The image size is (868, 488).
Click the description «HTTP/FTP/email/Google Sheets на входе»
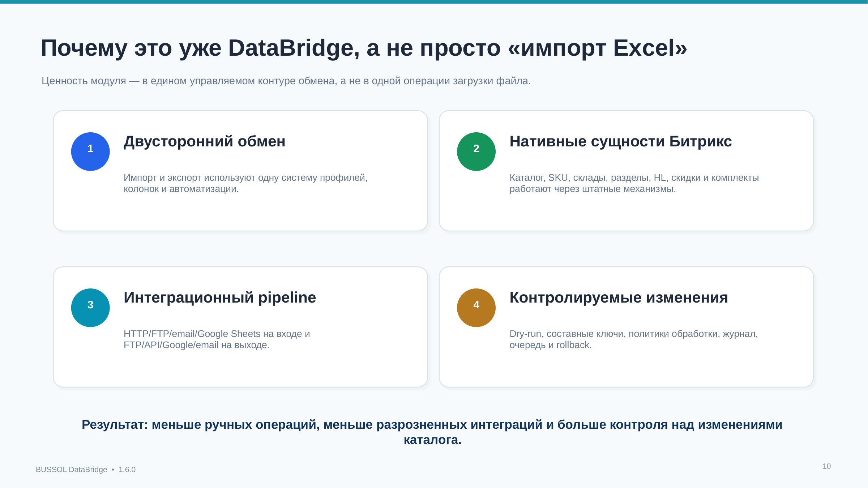217,339
